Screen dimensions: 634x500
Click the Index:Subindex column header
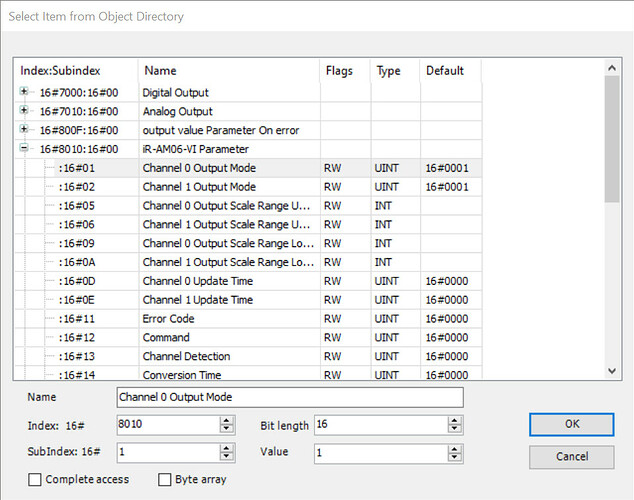76,71
